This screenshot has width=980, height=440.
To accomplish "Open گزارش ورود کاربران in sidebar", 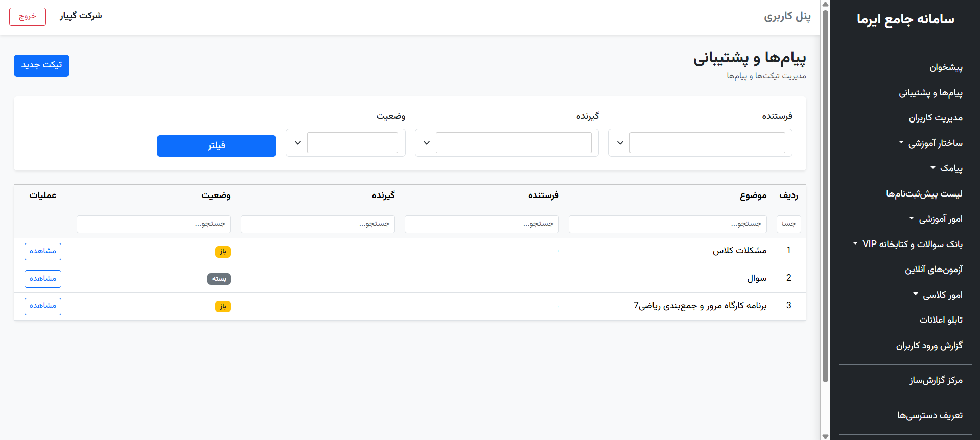I will tap(929, 346).
